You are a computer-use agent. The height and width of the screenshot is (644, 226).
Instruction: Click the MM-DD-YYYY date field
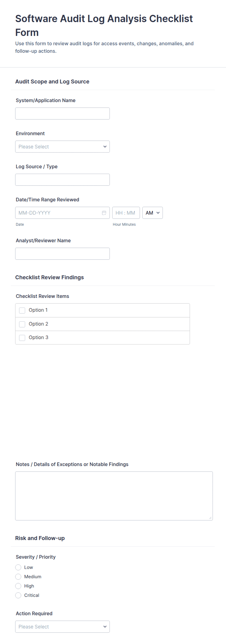pyautogui.click(x=62, y=213)
